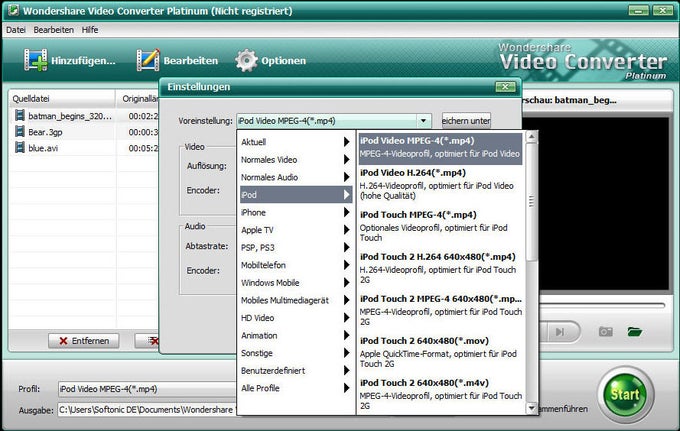The image size is (680, 431).
Task: Select the batman_begins_320... file row
Action: (85, 116)
